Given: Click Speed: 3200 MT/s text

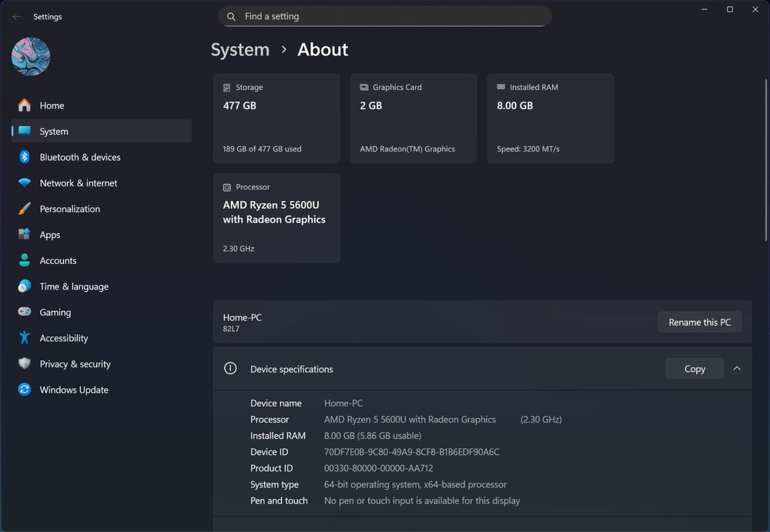Looking at the screenshot, I should point(528,149).
